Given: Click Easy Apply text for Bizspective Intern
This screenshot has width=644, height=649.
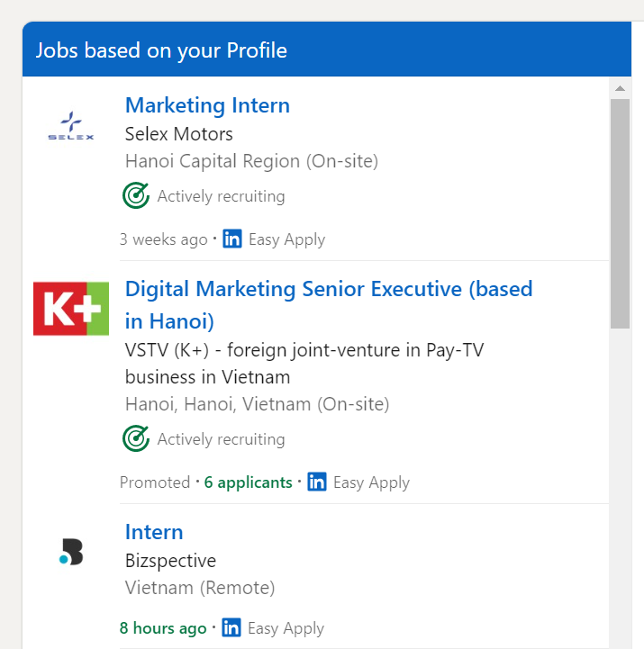Looking at the screenshot, I should [x=286, y=628].
